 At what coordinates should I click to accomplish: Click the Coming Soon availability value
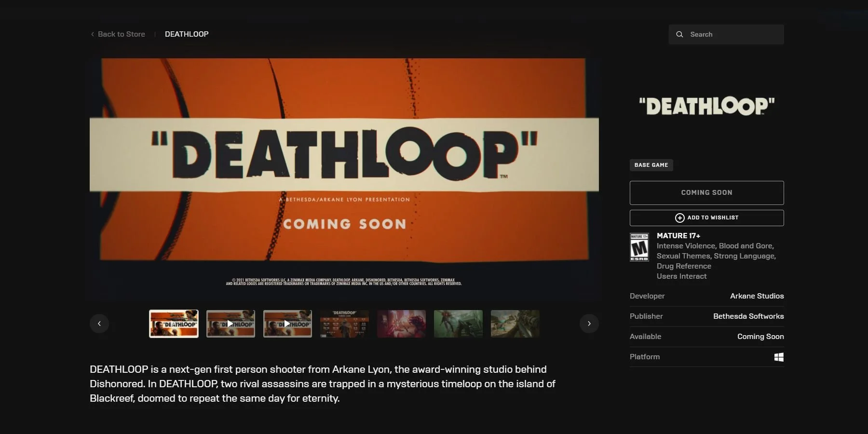[760, 337]
